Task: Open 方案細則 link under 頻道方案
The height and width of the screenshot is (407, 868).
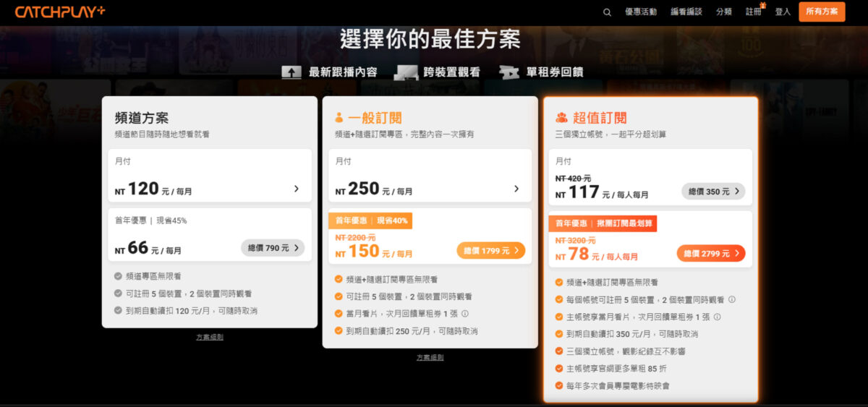Action: 210,338
